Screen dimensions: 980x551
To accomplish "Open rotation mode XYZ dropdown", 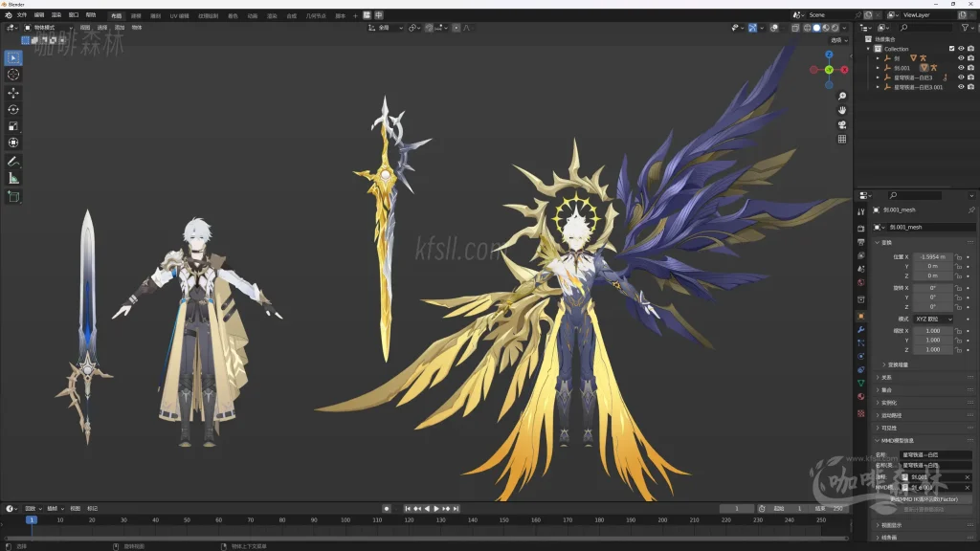I will pyautogui.click(x=932, y=320).
